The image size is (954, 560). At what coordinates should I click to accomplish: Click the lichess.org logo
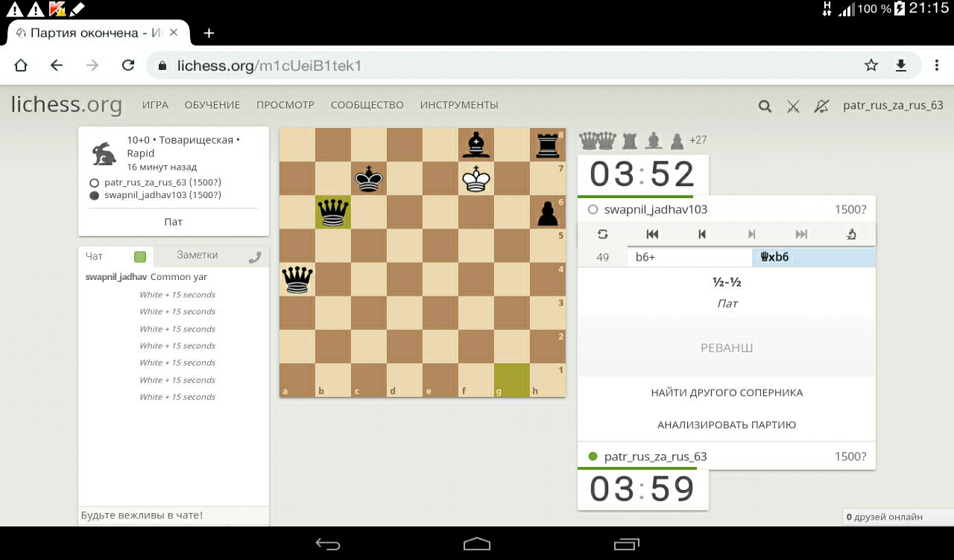tap(66, 105)
